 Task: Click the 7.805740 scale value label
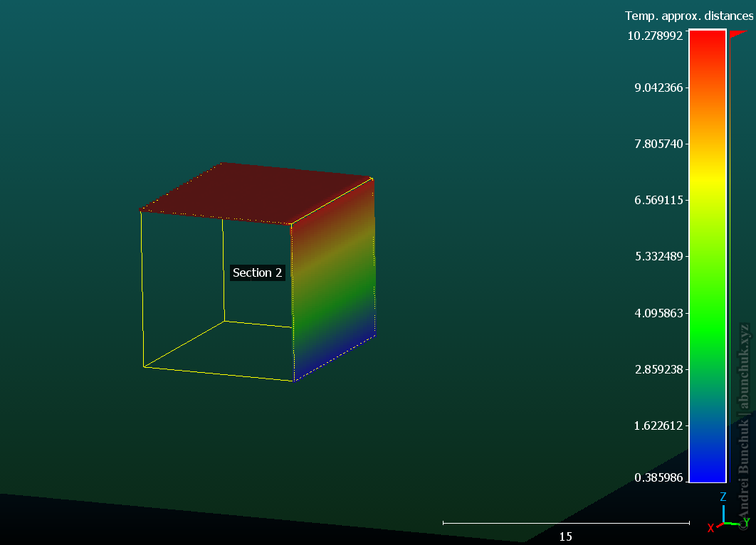tap(658, 144)
